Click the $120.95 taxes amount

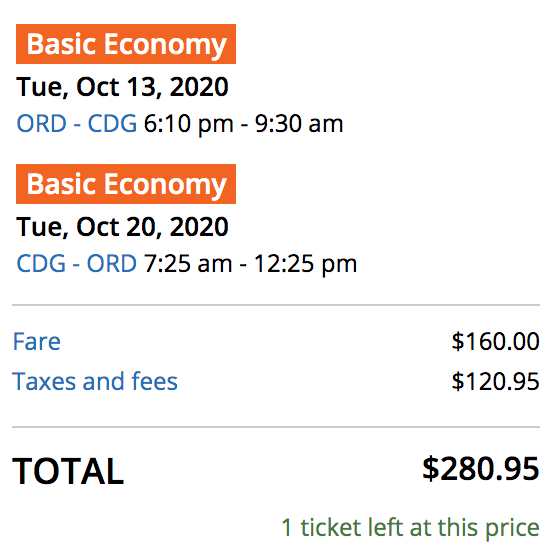(496, 381)
